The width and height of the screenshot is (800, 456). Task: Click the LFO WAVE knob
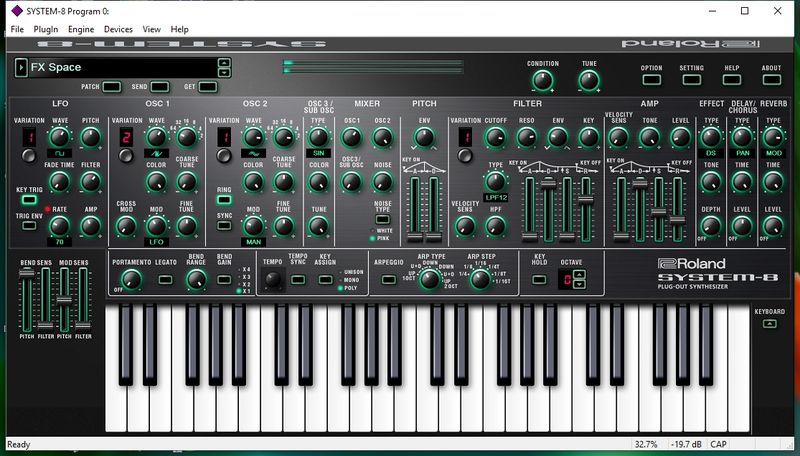[60, 137]
